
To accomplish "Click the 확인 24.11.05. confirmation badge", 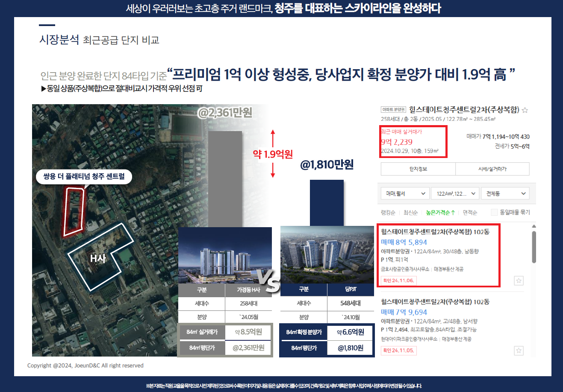I will 398,351.
